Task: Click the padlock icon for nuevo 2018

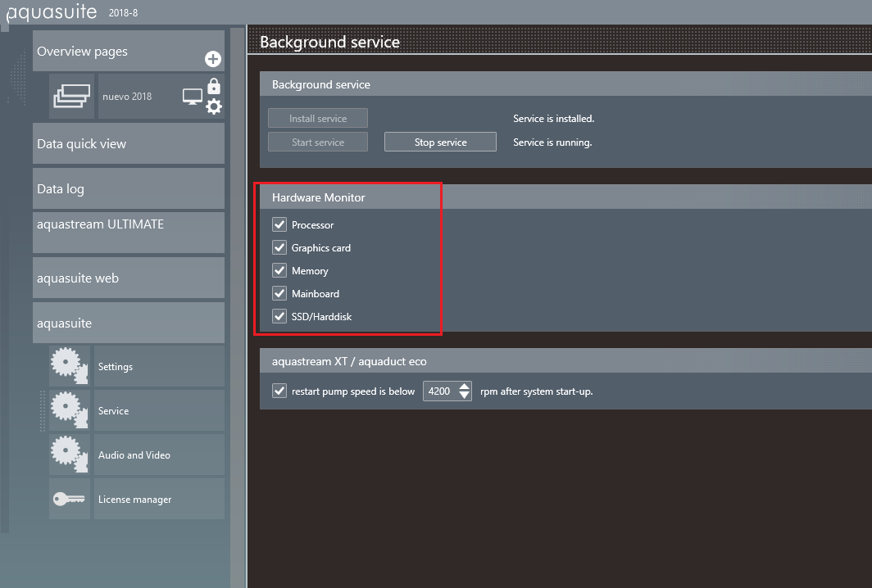Action: (x=214, y=86)
